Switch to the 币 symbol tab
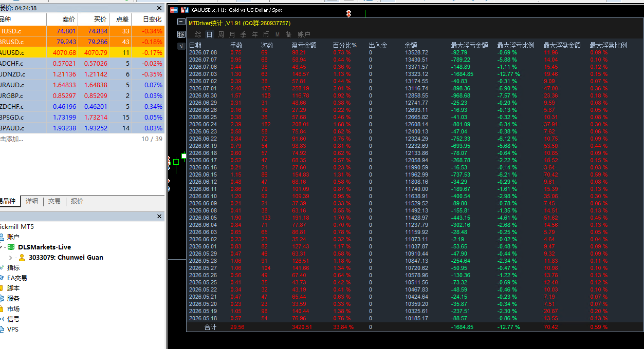644x349 pixels. (x=266, y=34)
